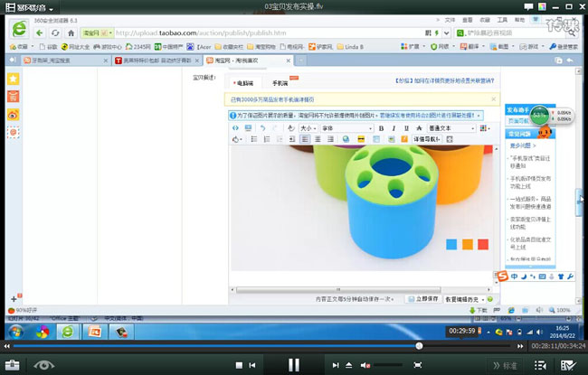Align text right in editor
Screen dimensions: 588x375
330,139
